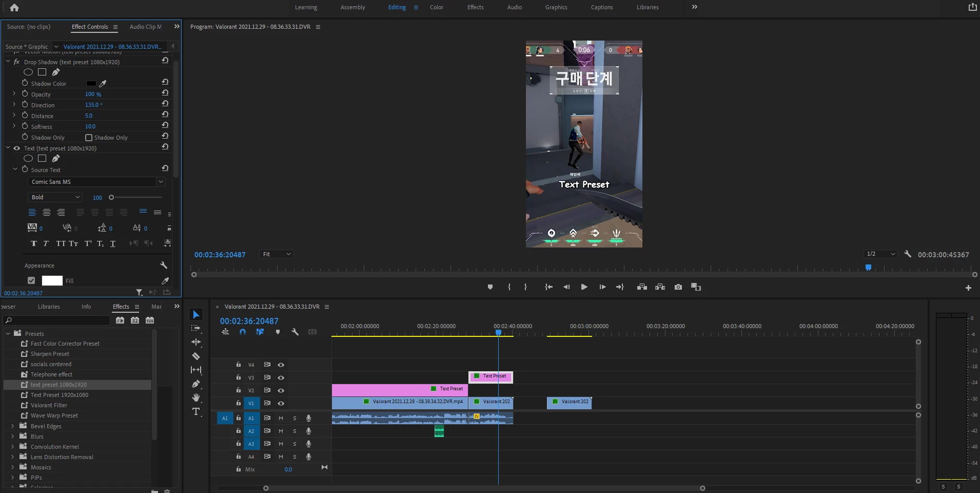Screen dimensions: 980x493
Task: Select the Type tool
Action: coord(196,411)
